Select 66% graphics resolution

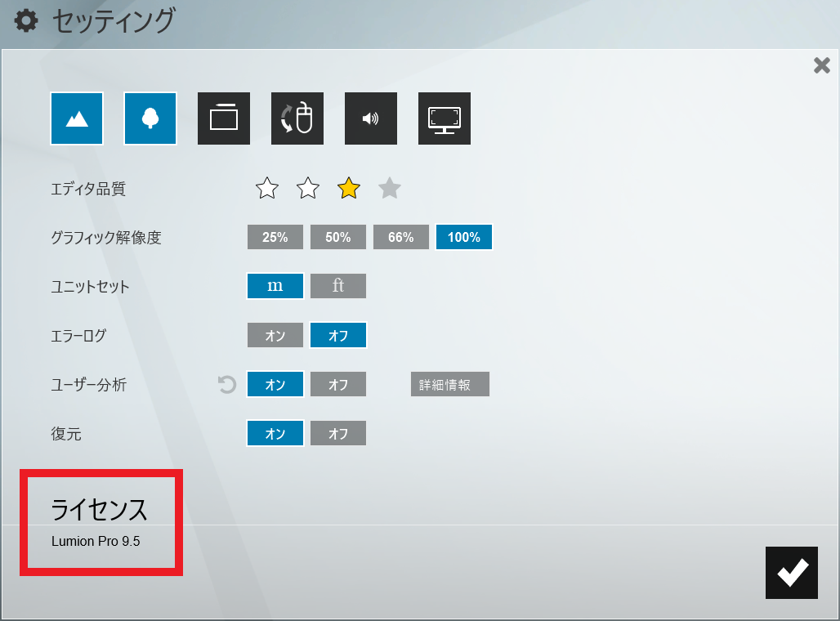coord(401,237)
